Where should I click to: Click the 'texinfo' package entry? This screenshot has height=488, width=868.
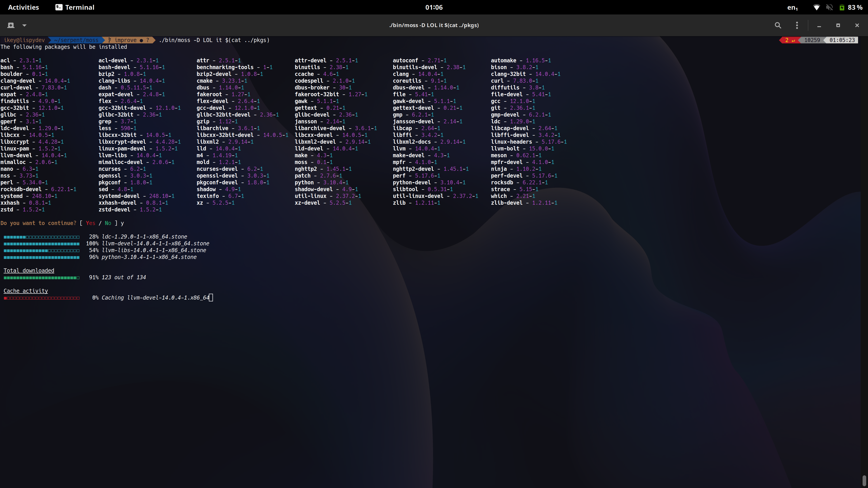pos(220,196)
